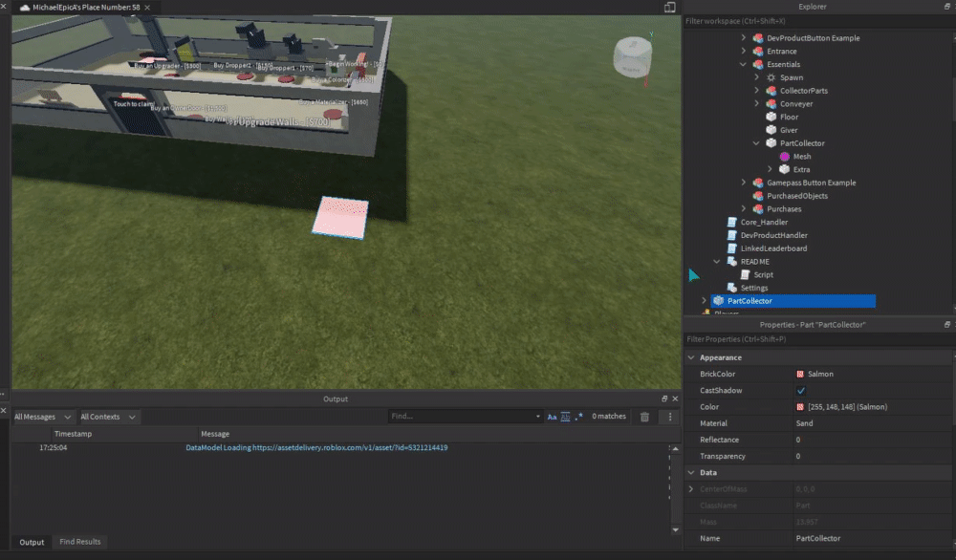Click the Message column header
The height and width of the screenshot is (560, 956).
[214, 434]
